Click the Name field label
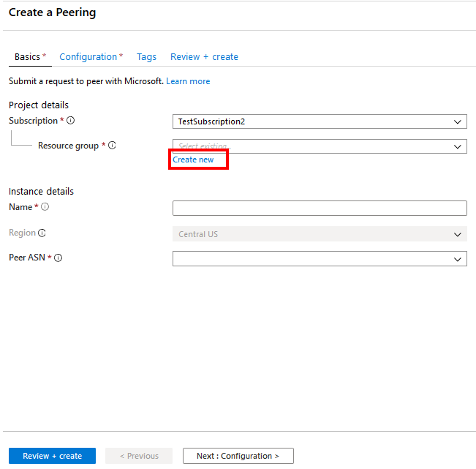 [x=20, y=207]
